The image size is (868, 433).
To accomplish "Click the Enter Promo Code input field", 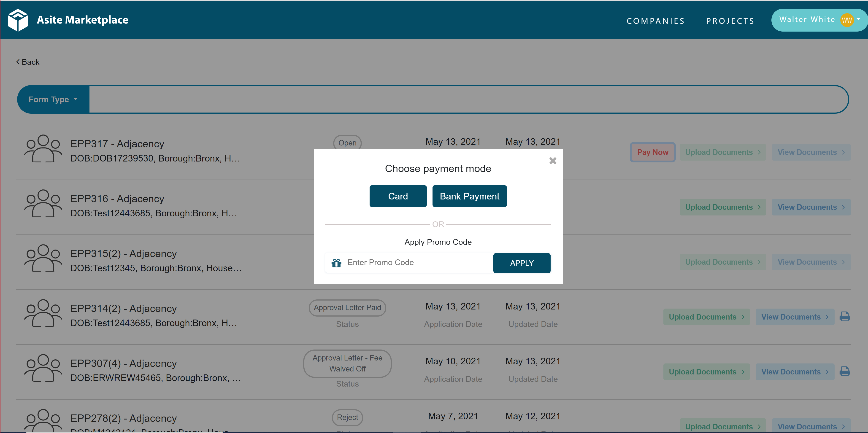I will pyautogui.click(x=404, y=263).
